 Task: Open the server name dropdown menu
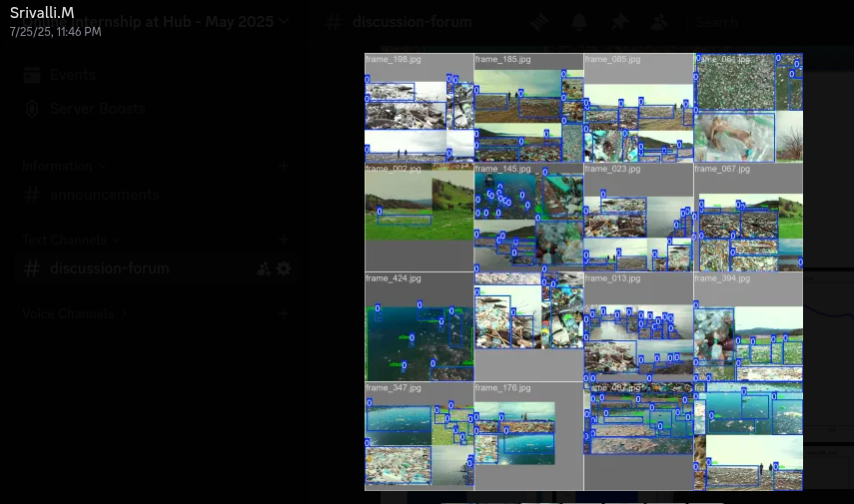point(284,21)
